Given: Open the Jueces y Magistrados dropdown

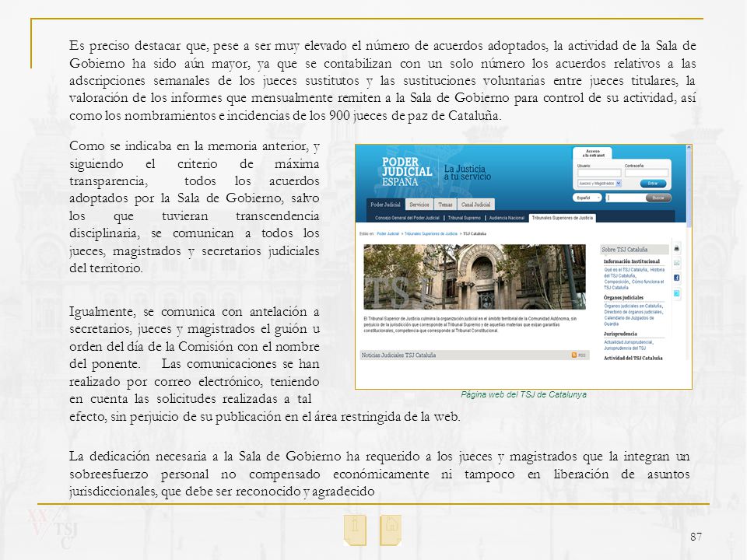Looking at the screenshot, I should [599, 184].
